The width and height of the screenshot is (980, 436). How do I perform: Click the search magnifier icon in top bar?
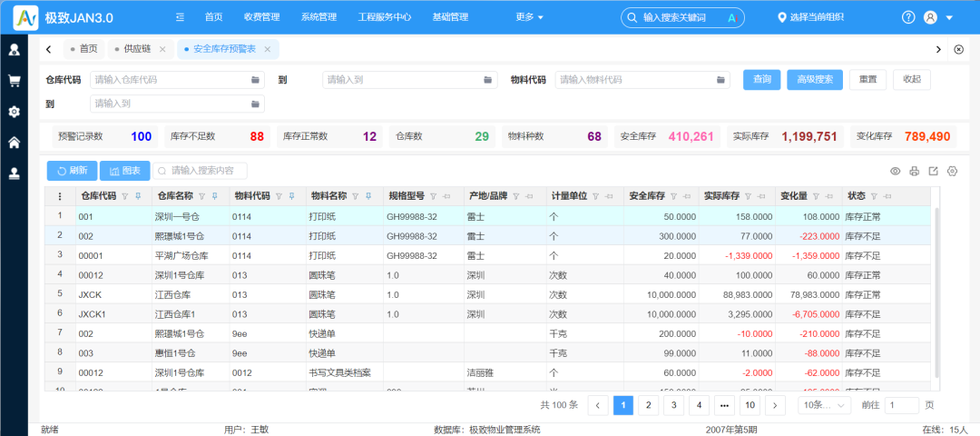632,17
